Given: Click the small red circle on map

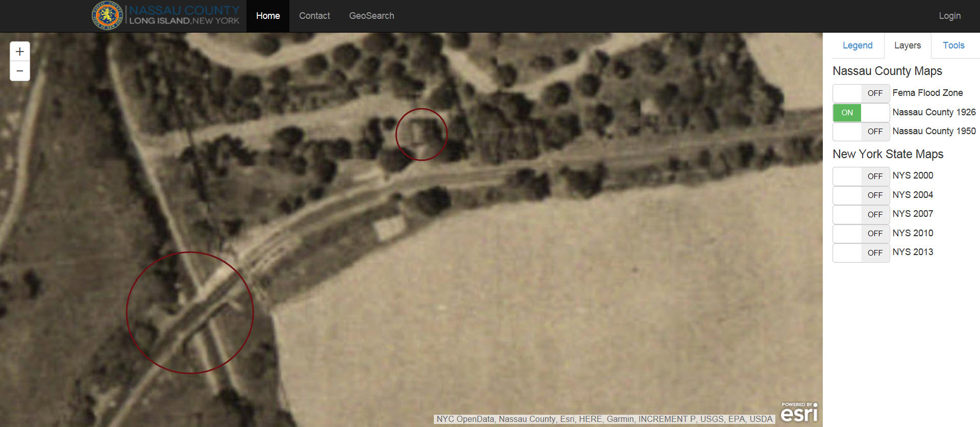Looking at the screenshot, I should [x=422, y=134].
